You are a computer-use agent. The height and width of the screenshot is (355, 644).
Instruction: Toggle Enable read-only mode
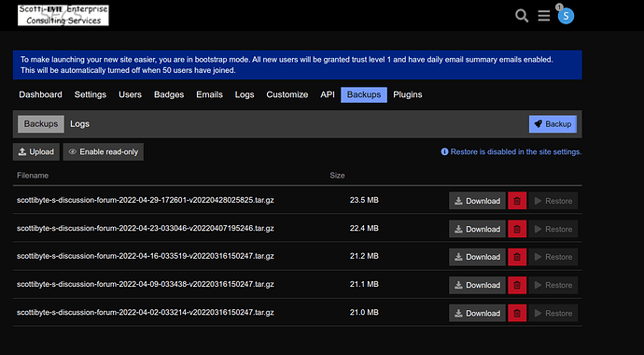pyautogui.click(x=104, y=152)
